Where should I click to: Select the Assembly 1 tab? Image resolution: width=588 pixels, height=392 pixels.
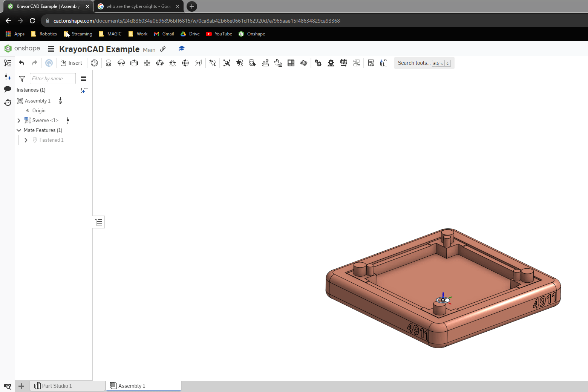144,386
